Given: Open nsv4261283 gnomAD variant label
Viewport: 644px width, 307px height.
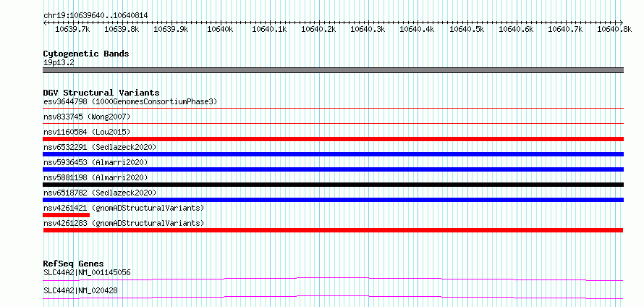Looking at the screenshot, I should click(123, 223).
